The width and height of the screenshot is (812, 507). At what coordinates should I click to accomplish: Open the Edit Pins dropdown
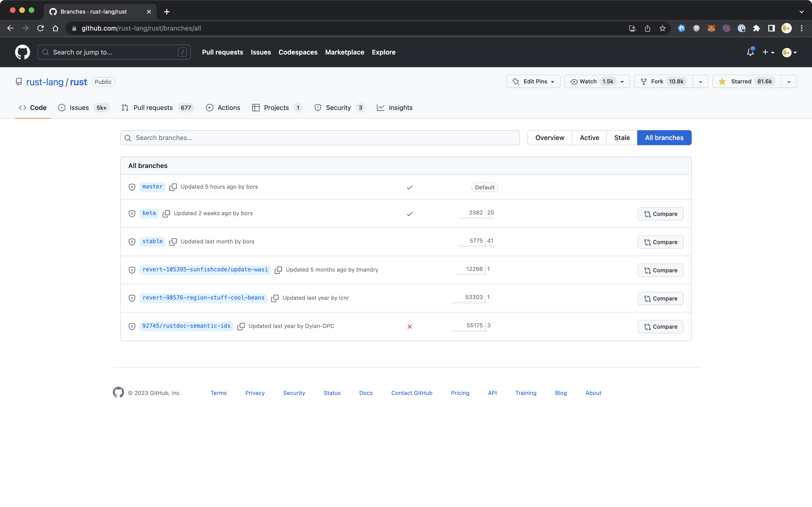[533, 82]
